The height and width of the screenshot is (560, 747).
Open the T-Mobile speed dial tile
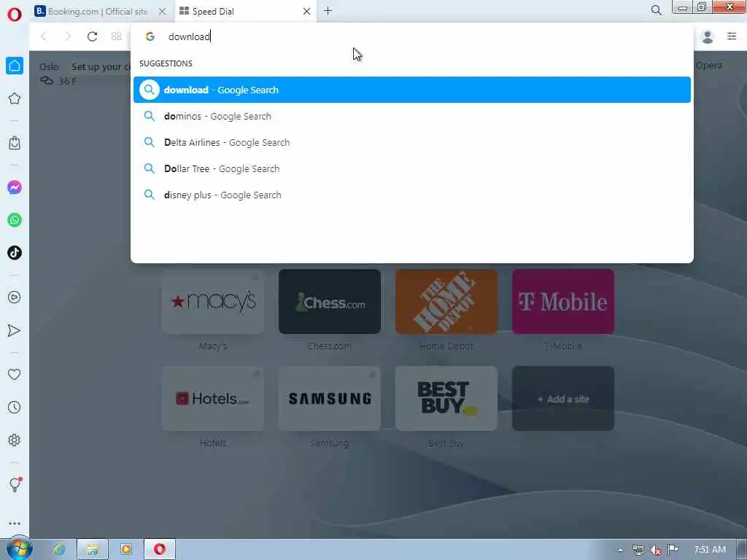point(563,301)
